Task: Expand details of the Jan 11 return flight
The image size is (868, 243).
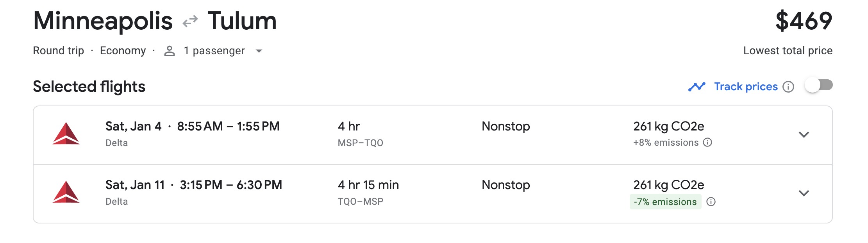Action: 804,193
